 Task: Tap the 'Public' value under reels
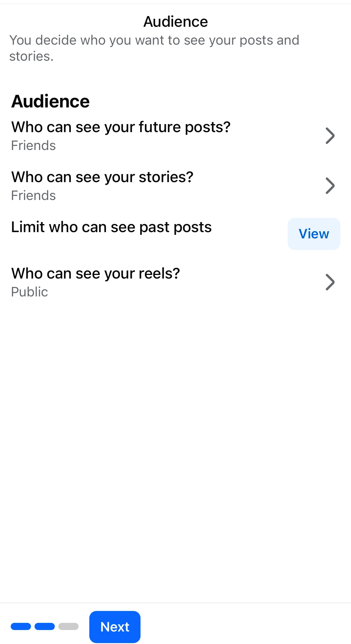pyautogui.click(x=29, y=292)
